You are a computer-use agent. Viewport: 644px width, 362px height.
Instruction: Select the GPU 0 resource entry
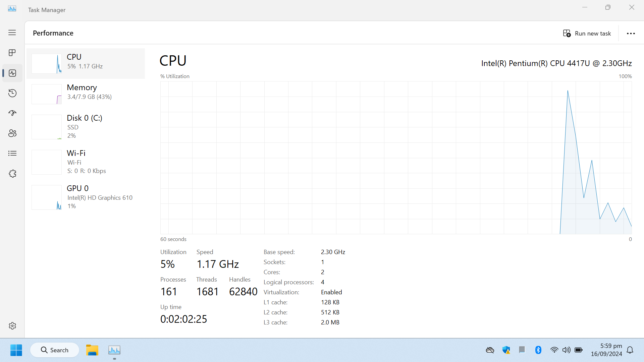click(x=86, y=197)
